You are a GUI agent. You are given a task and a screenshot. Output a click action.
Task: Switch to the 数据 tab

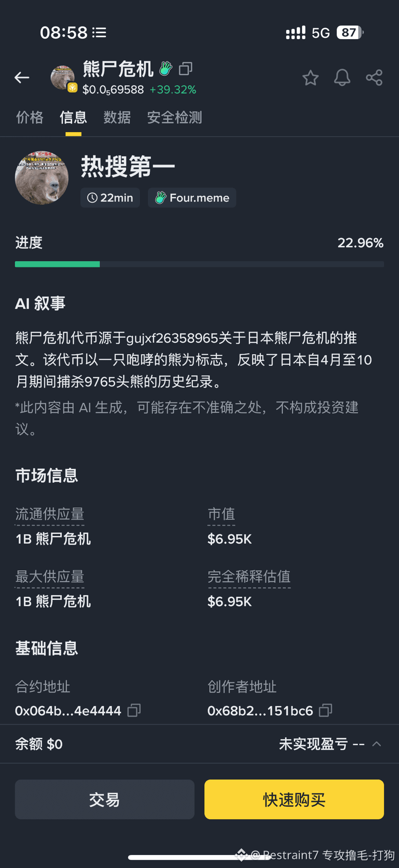pos(117,117)
